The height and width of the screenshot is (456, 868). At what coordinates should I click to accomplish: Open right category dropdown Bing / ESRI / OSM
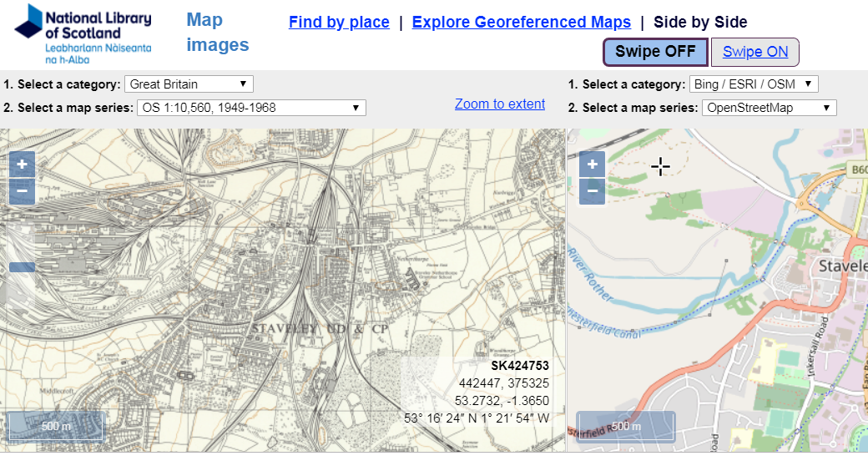point(754,84)
